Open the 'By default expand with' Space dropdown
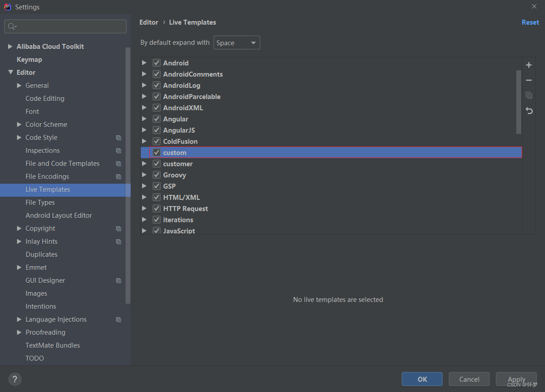Viewport: 545px width, 392px height. pyautogui.click(x=237, y=43)
